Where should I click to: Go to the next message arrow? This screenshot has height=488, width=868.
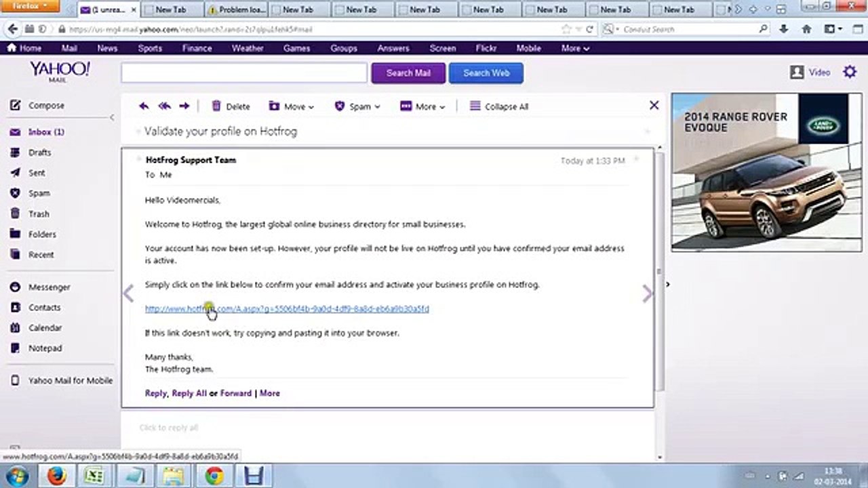pyautogui.click(x=648, y=293)
